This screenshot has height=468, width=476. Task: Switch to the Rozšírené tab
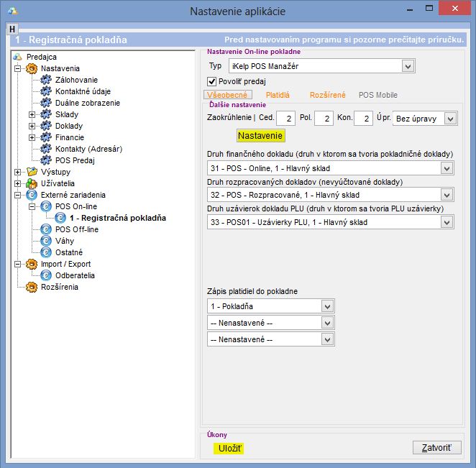coord(327,95)
